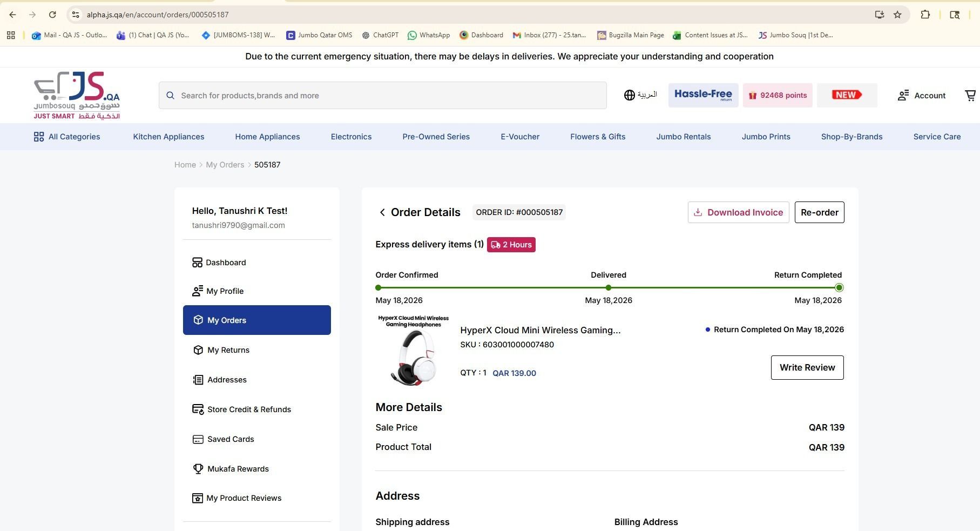980x531 pixels.
Task: Open the Mail - QA JS Outlook bookmark
Action: click(x=69, y=35)
